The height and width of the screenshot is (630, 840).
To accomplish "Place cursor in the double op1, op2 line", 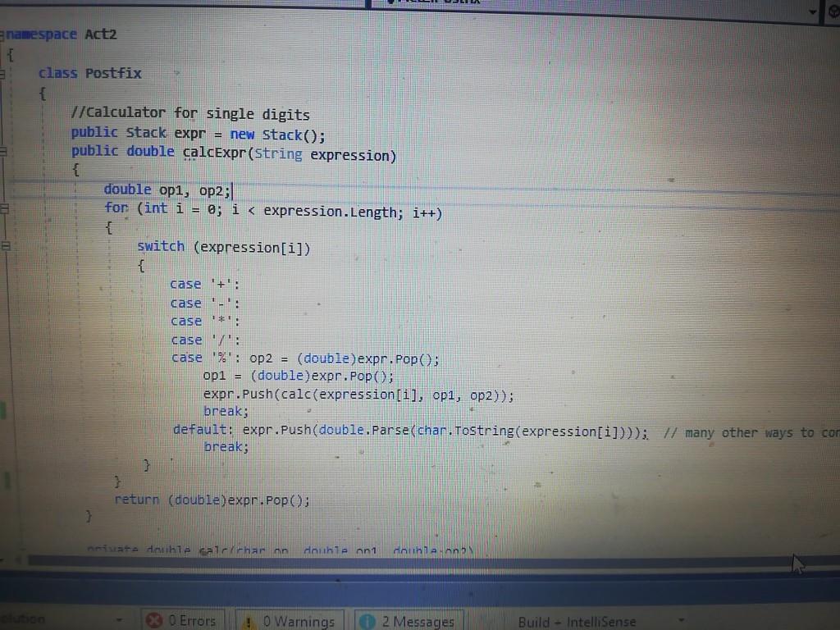I will (x=189, y=189).
